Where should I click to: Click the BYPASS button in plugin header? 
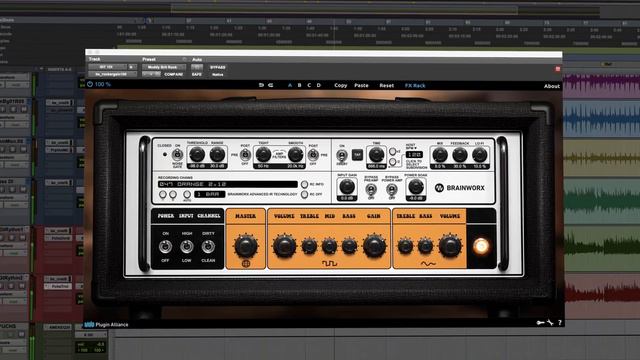point(218,67)
